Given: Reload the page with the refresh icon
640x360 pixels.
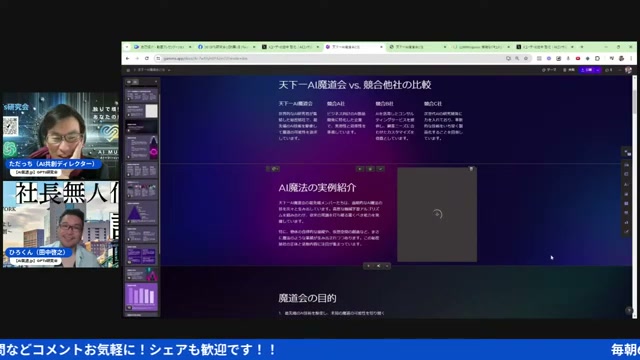Looking at the screenshot, I should tap(147, 58).
